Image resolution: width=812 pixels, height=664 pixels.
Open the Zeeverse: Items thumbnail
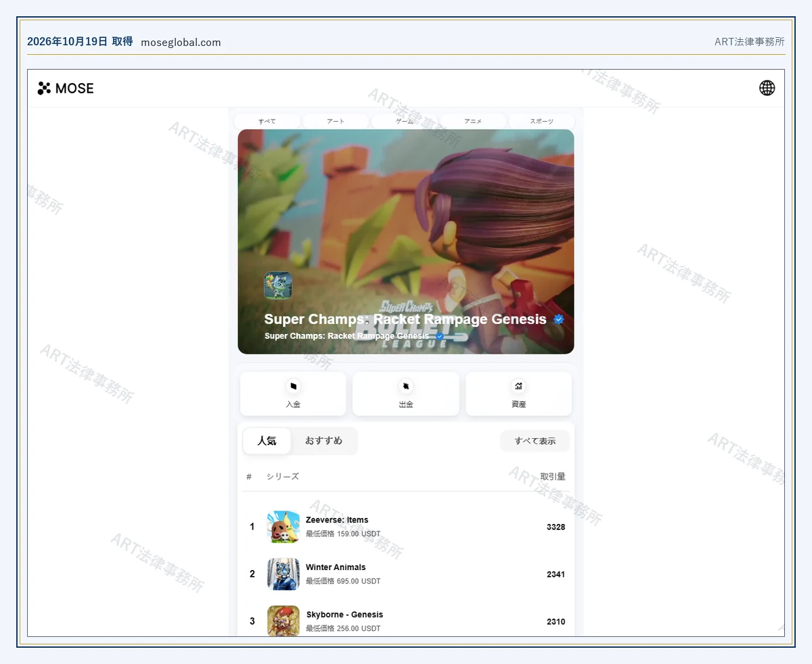[284, 527]
